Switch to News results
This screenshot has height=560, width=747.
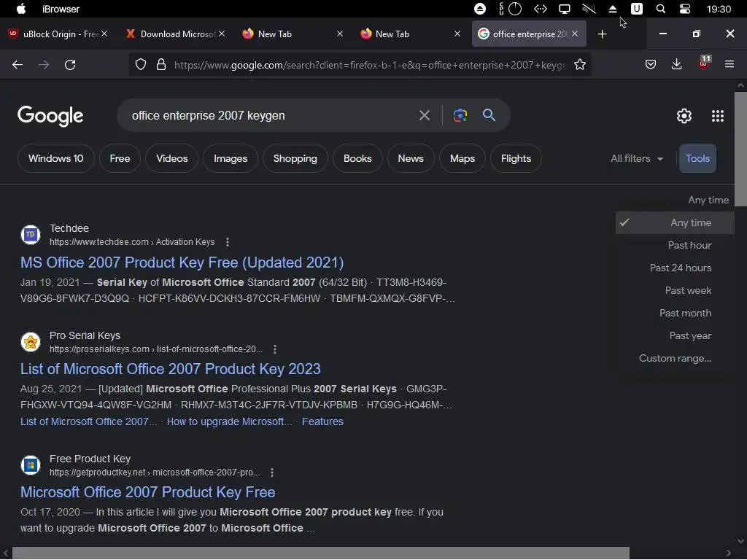[x=411, y=158]
